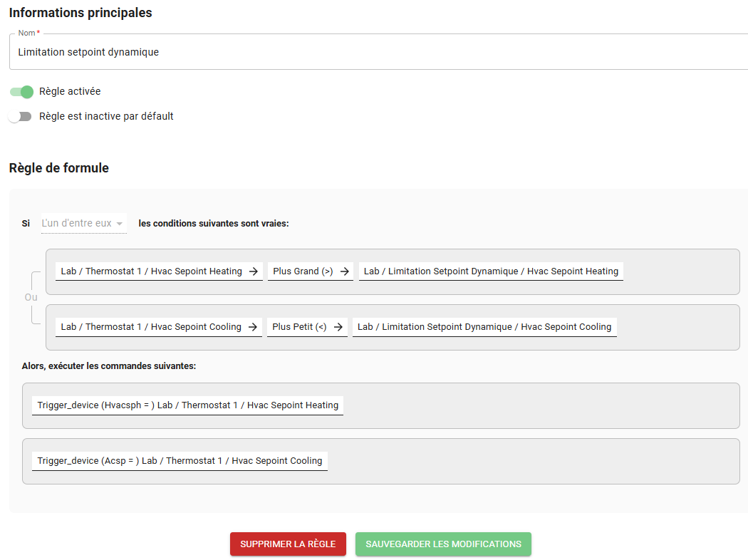Image resolution: width=748 pixels, height=560 pixels.
Task: Click Limitation Setpoint Dynamique Hvac Sepoint Cooling value
Action: point(484,327)
